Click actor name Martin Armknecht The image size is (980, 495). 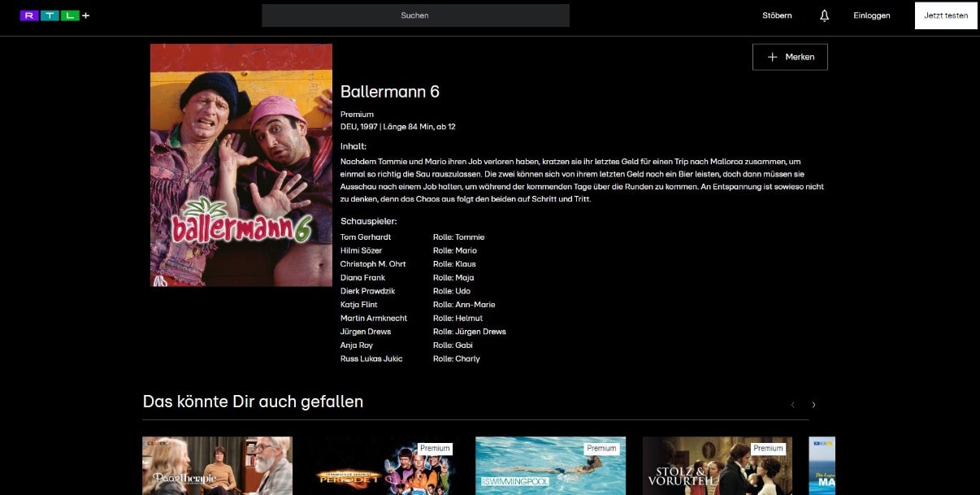(x=374, y=319)
